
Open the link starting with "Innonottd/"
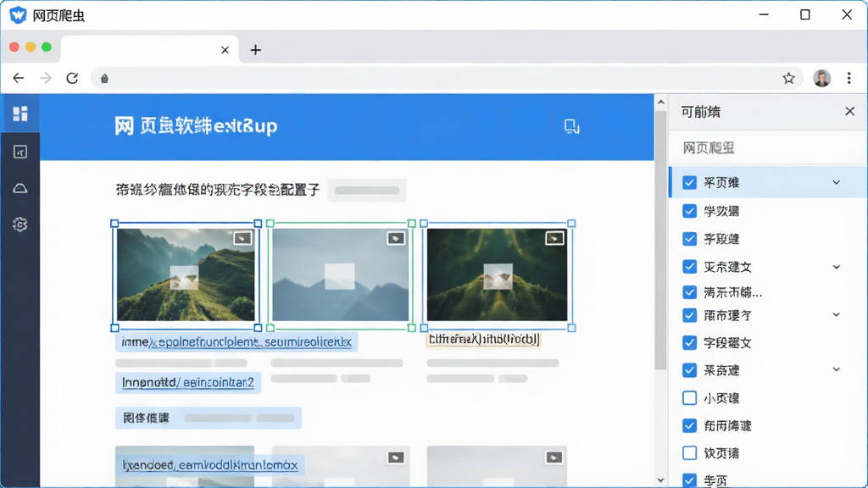[188, 383]
